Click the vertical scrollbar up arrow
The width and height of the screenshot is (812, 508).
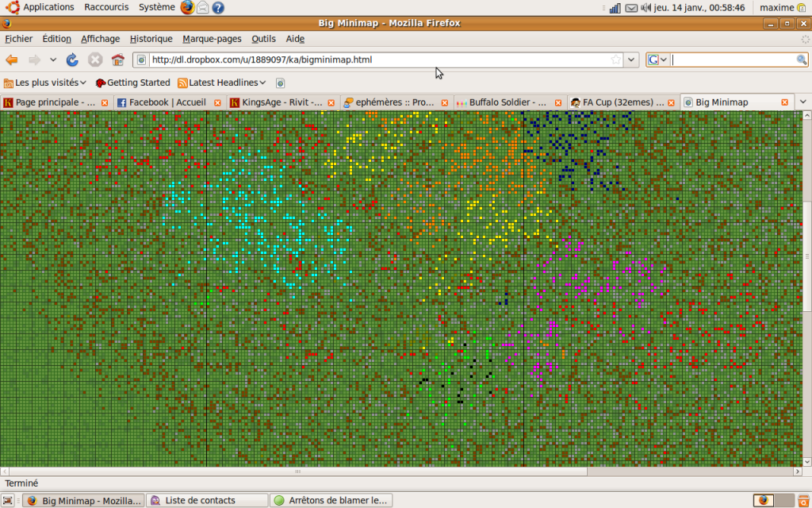tap(807, 116)
